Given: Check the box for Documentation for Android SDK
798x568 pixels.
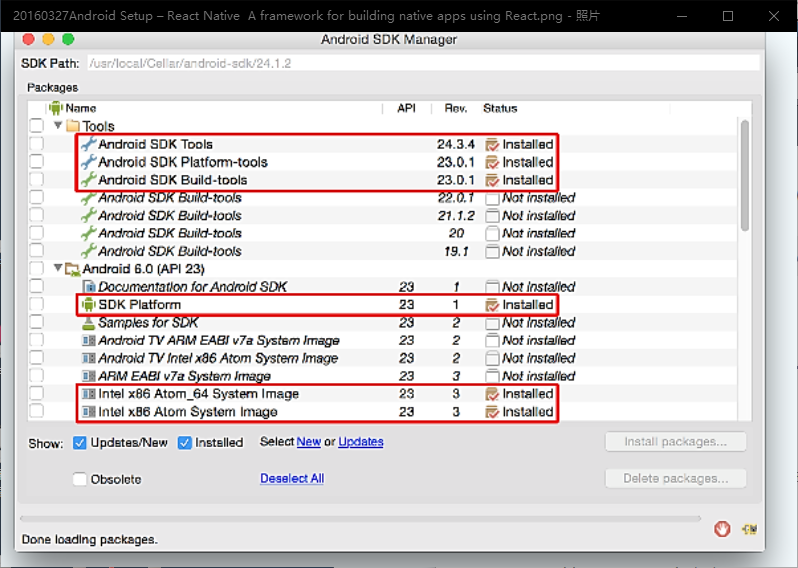Looking at the screenshot, I should pos(37,286).
